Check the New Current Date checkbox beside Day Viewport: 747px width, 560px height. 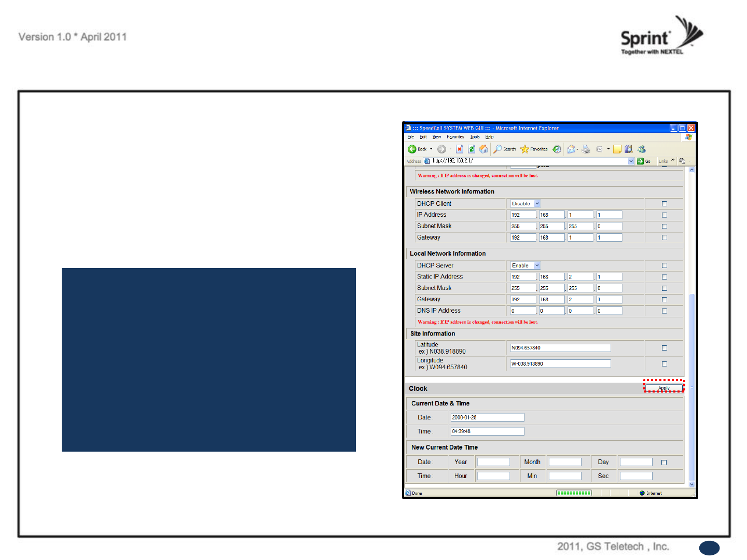click(663, 463)
